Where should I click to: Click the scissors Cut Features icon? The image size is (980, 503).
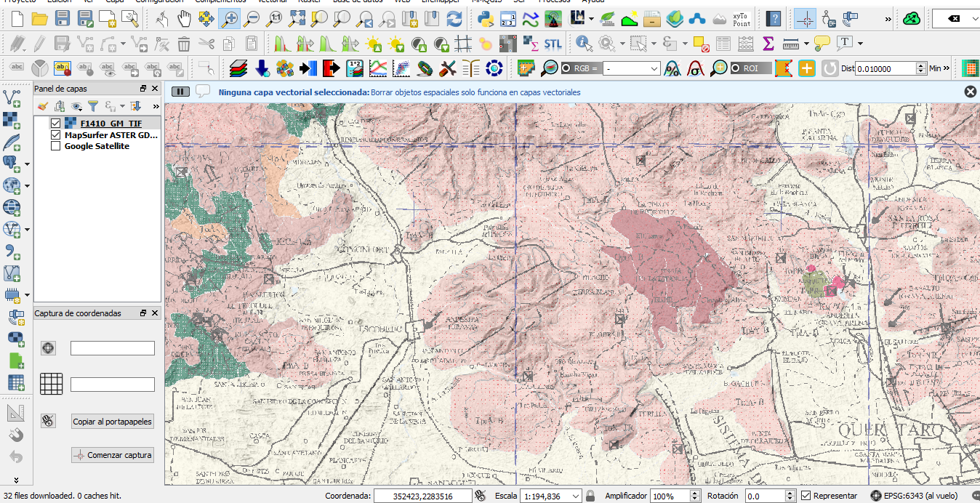[x=206, y=44]
